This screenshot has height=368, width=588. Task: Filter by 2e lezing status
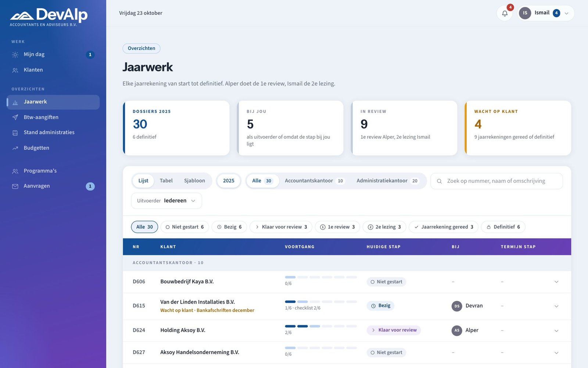pos(384,227)
